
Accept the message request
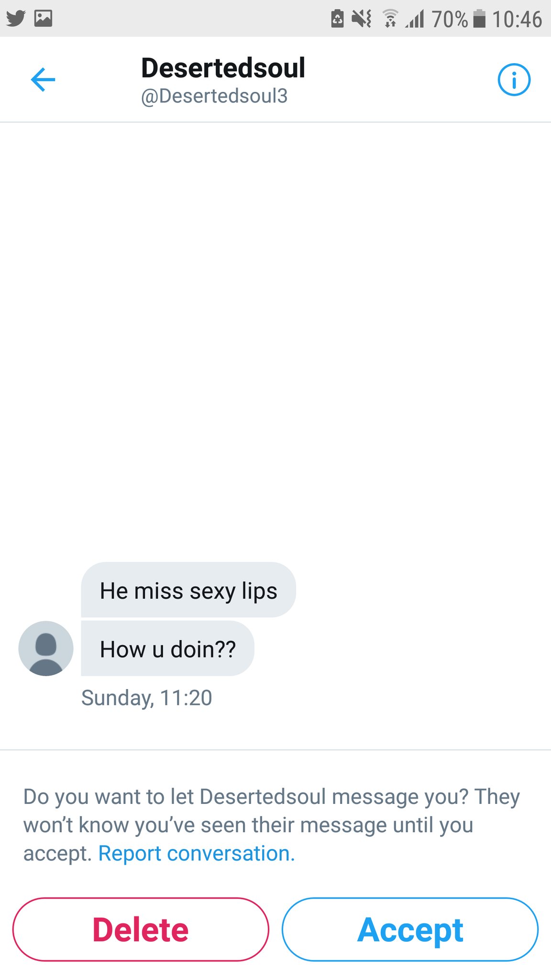[x=410, y=929]
